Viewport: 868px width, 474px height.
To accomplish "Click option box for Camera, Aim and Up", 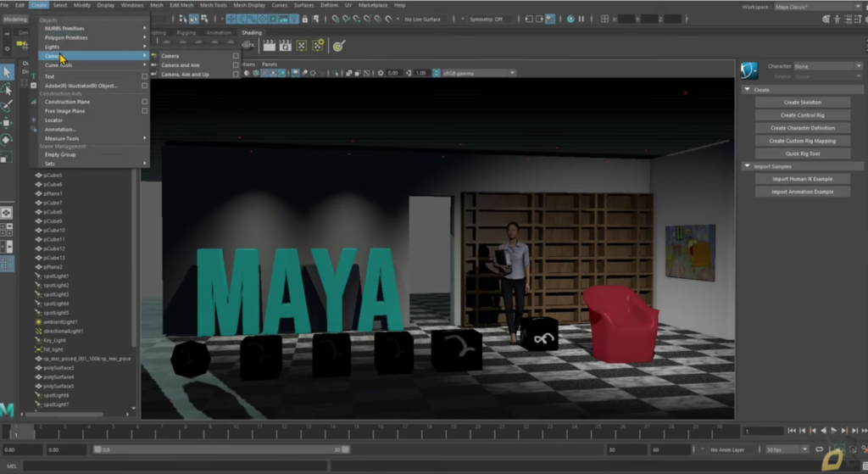I will [x=236, y=75].
